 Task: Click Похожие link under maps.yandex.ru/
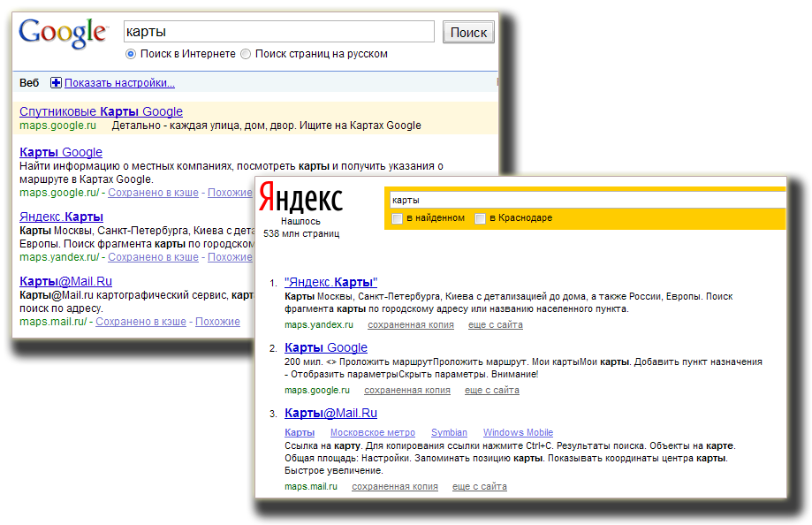pos(230,257)
